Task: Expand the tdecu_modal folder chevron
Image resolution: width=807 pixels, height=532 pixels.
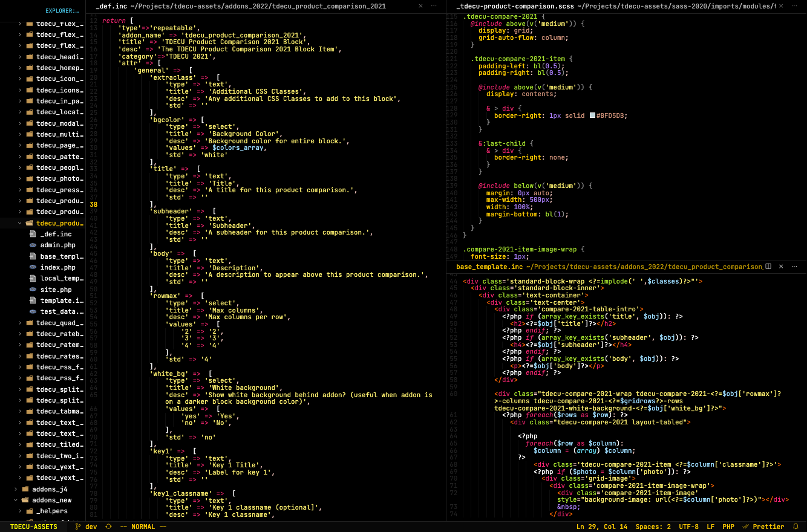Action: click(x=19, y=123)
